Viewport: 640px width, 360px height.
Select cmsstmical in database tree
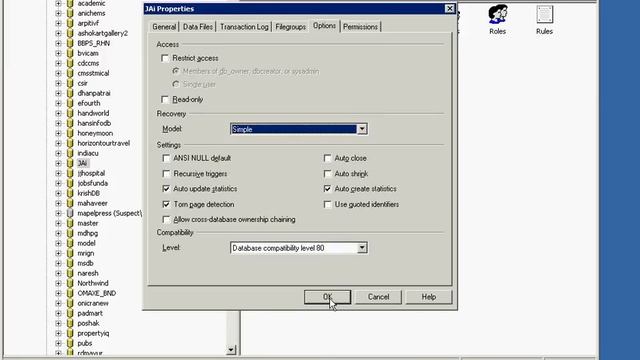coord(93,73)
